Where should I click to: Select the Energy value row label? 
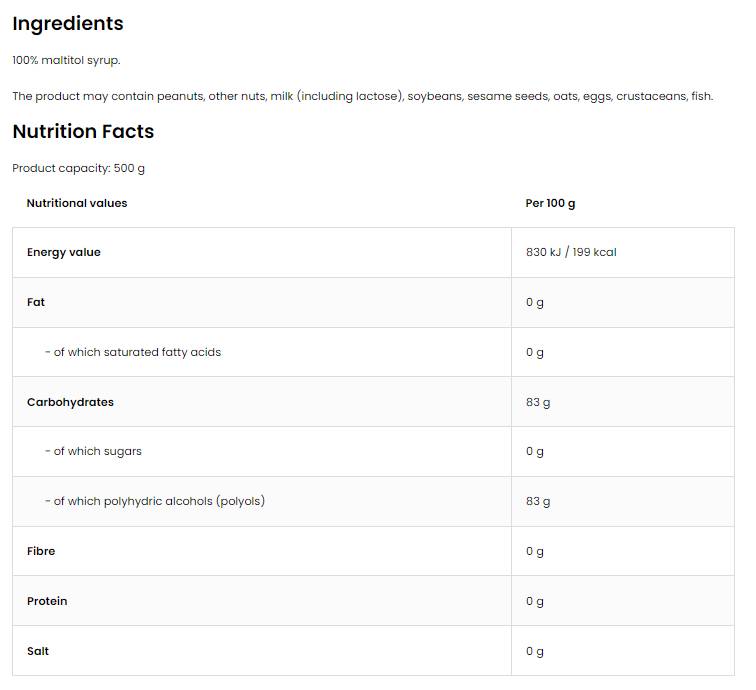(x=64, y=253)
